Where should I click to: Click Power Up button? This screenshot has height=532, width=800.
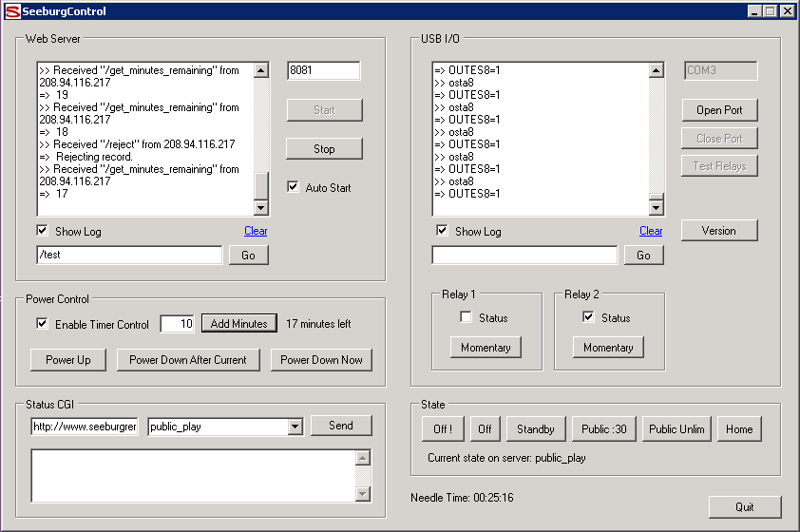point(68,360)
